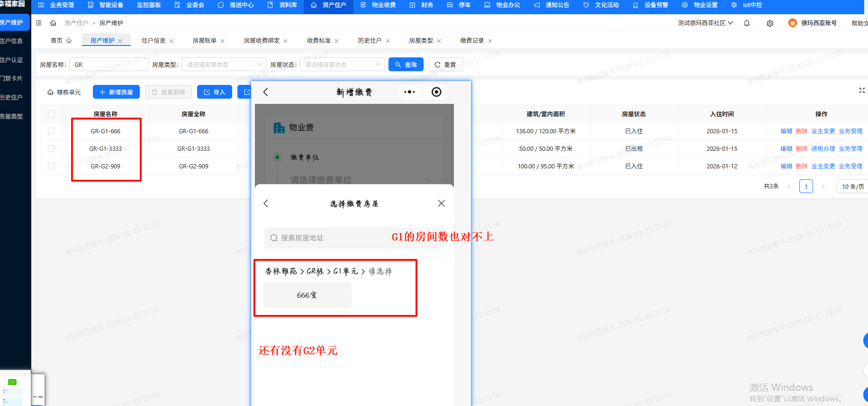This screenshot has height=406, width=868.
Task: Go back using arrow beside 新增缴费
Action: point(266,92)
